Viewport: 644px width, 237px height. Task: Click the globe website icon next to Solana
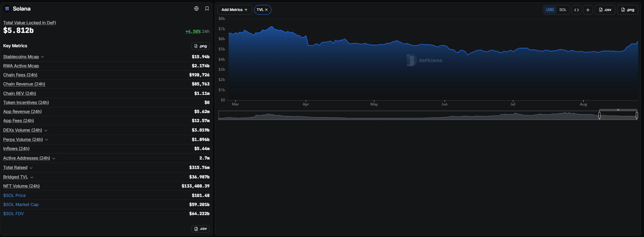pyautogui.click(x=196, y=9)
